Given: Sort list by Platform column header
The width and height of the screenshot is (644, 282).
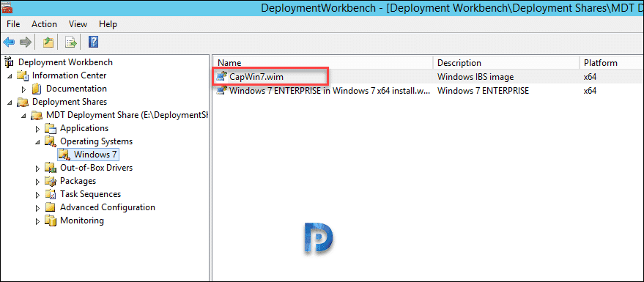Looking at the screenshot, I should click(x=612, y=63).
